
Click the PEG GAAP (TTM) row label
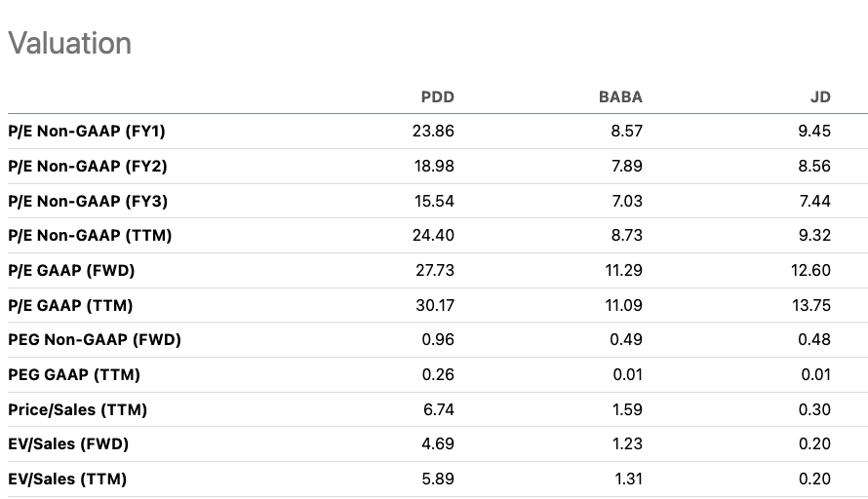73,374
